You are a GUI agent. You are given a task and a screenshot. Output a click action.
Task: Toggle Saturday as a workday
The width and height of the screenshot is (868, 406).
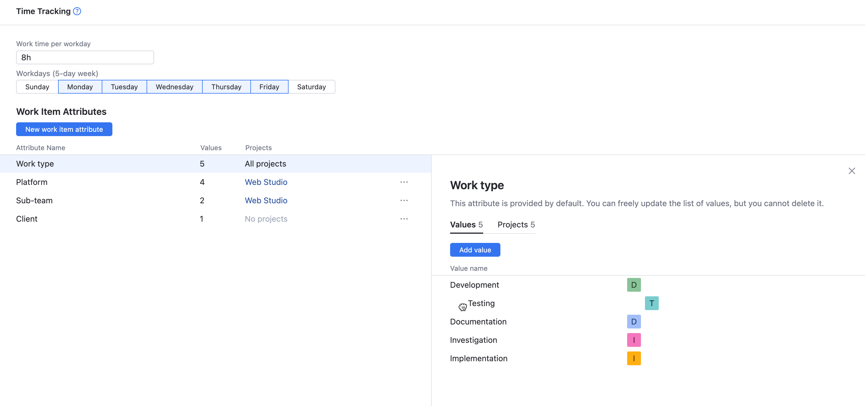click(x=311, y=87)
